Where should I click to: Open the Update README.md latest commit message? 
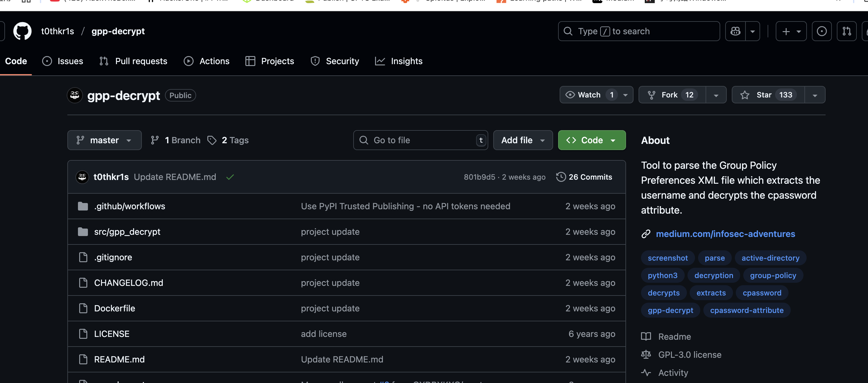(175, 177)
